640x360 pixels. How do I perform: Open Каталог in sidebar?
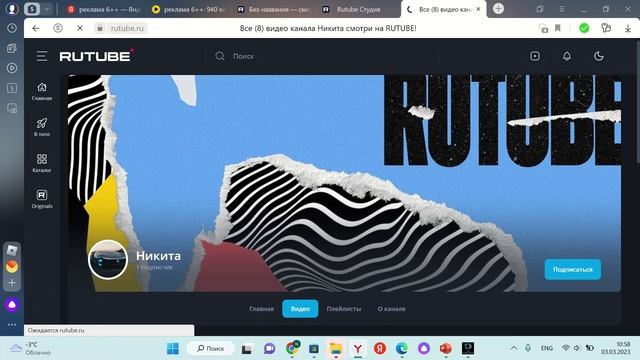pos(42,163)
